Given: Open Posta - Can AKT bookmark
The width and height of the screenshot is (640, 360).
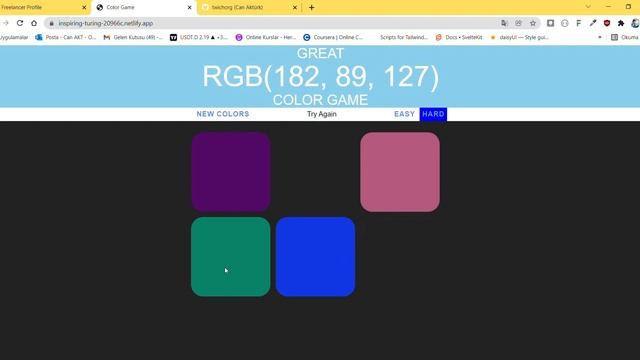Looking at the screenshot, I should click(65, 37).
